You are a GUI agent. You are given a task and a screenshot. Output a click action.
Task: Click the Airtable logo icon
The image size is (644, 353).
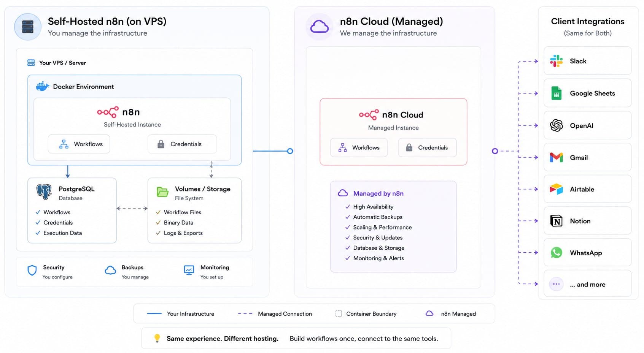click(556, 189)
